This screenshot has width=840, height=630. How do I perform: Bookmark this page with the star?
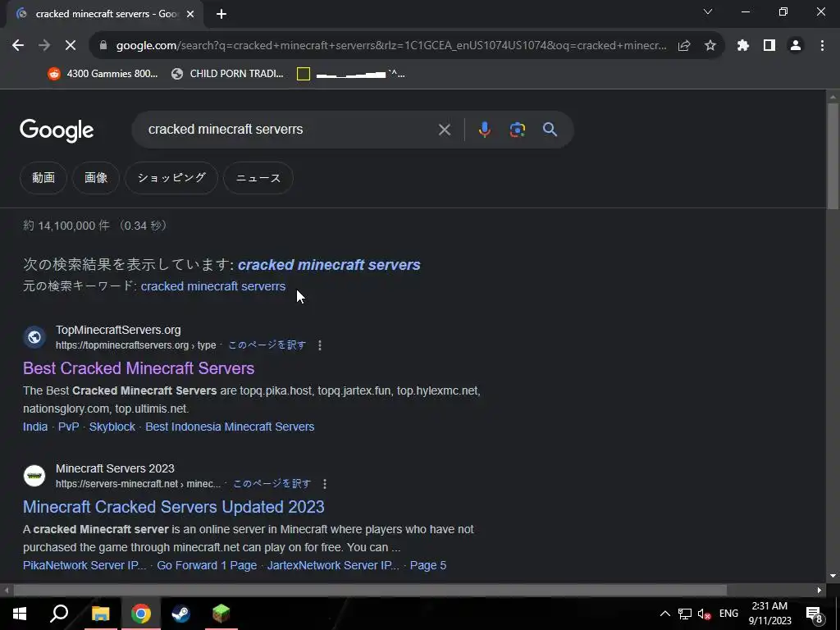point(710,46)
